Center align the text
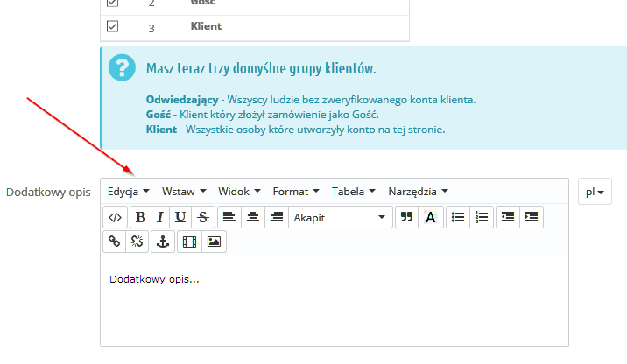This screenshot has height=364, width=627. point(253,218)
